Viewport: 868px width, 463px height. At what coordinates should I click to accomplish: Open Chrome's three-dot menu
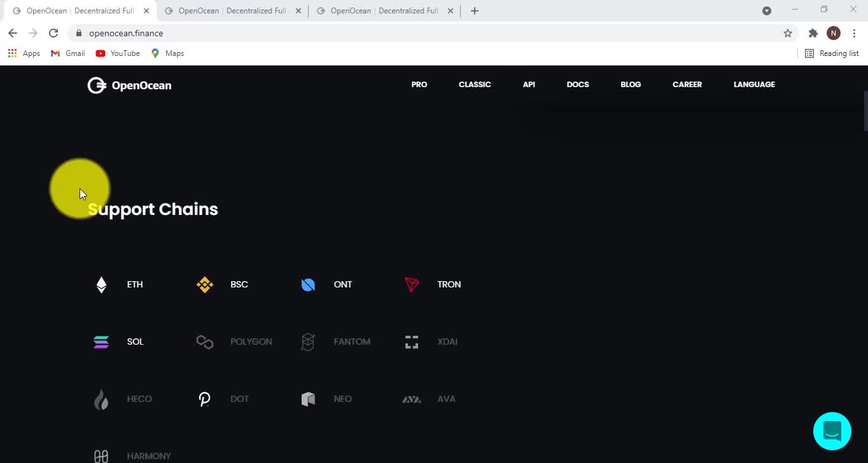pos(854,33)
